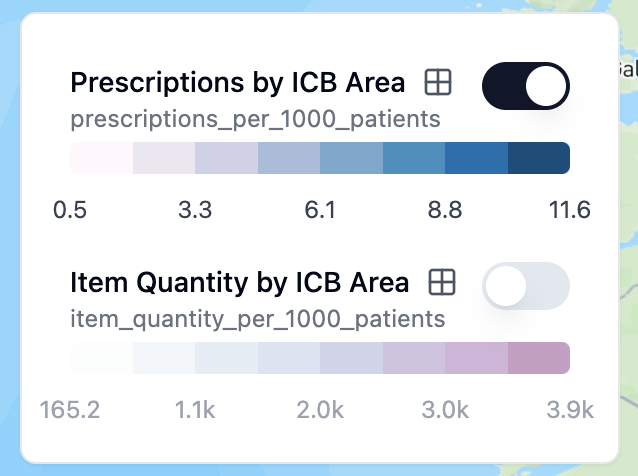The height and width of the screenshot is (476, 638).
Task: Open table view for Prescriptions by ICB Area
Action: click(x=438, y=83)
